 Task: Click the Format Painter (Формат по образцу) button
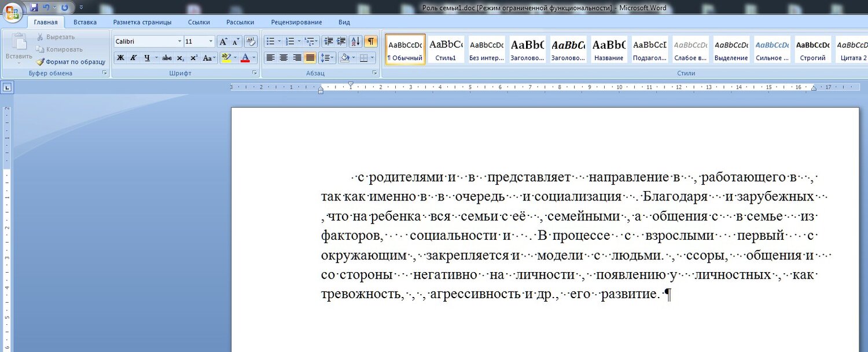click(71, 62)
